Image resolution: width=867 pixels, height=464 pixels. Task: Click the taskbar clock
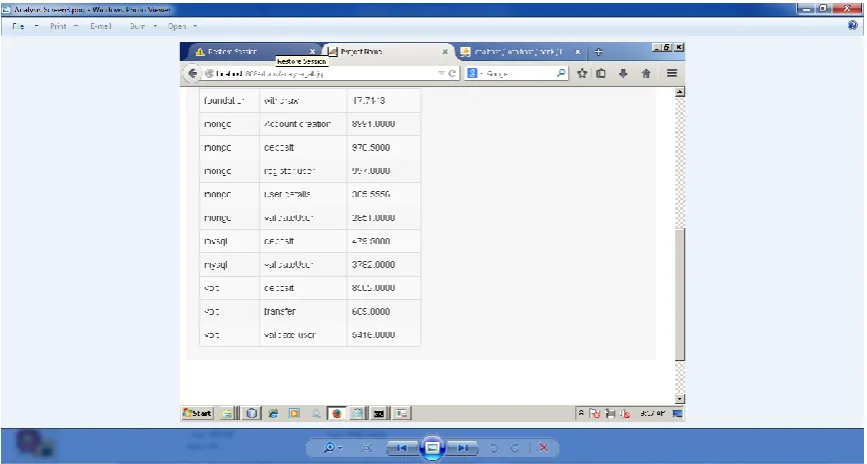tap(653, 413)
